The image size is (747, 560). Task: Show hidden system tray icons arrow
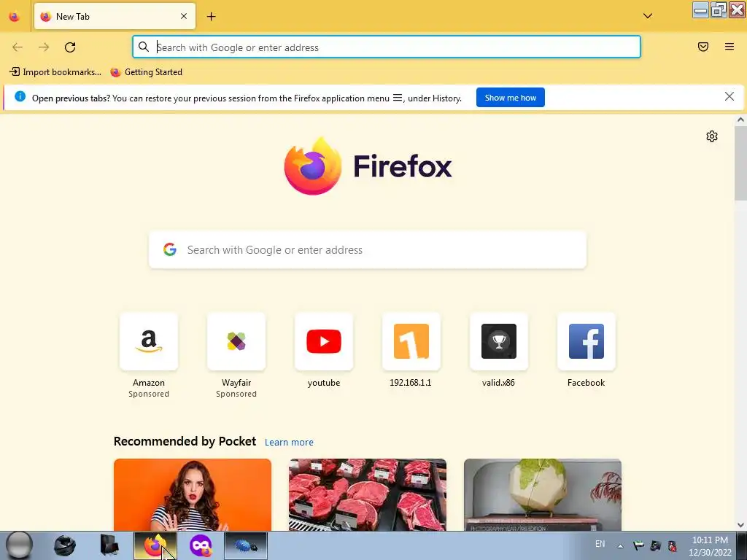tap(620, 545)
